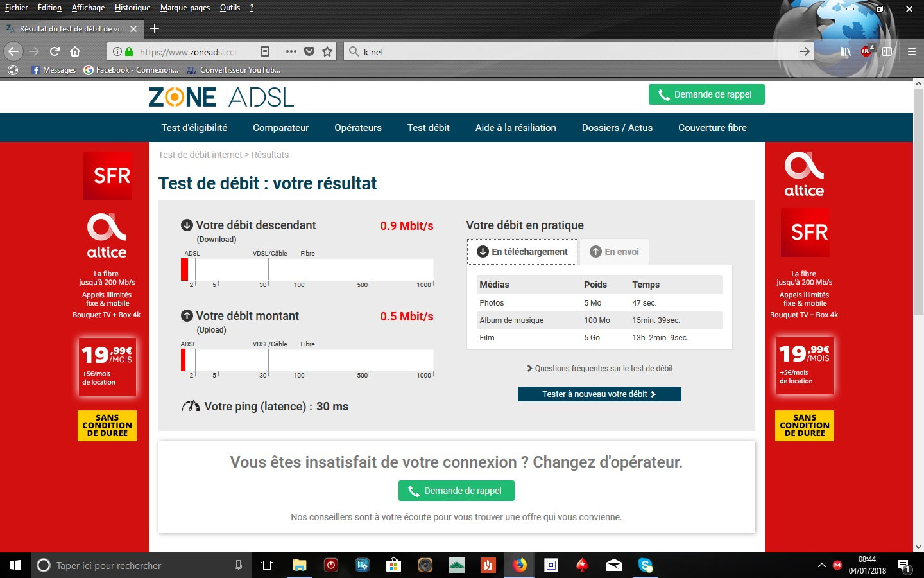Open Microsoft Store from the taskbar

(x=393, y=565)
